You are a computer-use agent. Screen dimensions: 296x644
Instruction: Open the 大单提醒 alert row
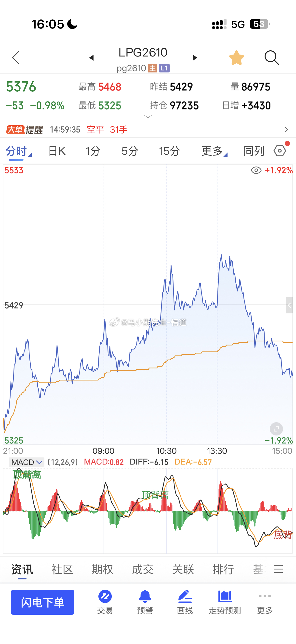(x=148, y=129)
